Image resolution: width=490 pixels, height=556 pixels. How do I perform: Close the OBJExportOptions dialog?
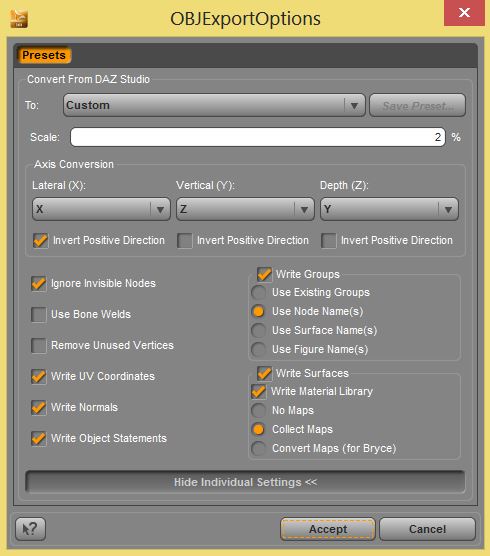click(x=464, y=13)
